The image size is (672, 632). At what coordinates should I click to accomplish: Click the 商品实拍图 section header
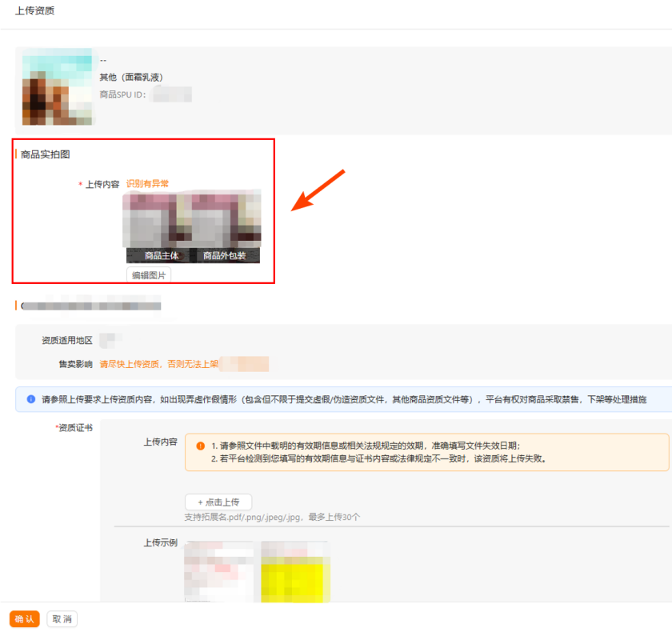coord(44,155)
